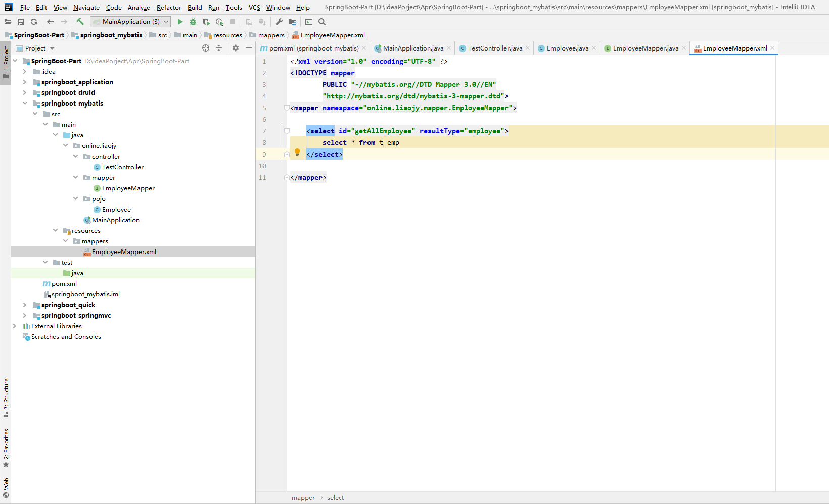Fold the select tag at line 7
Viewport: 829px width, 504px height.
tap(287, 131)
